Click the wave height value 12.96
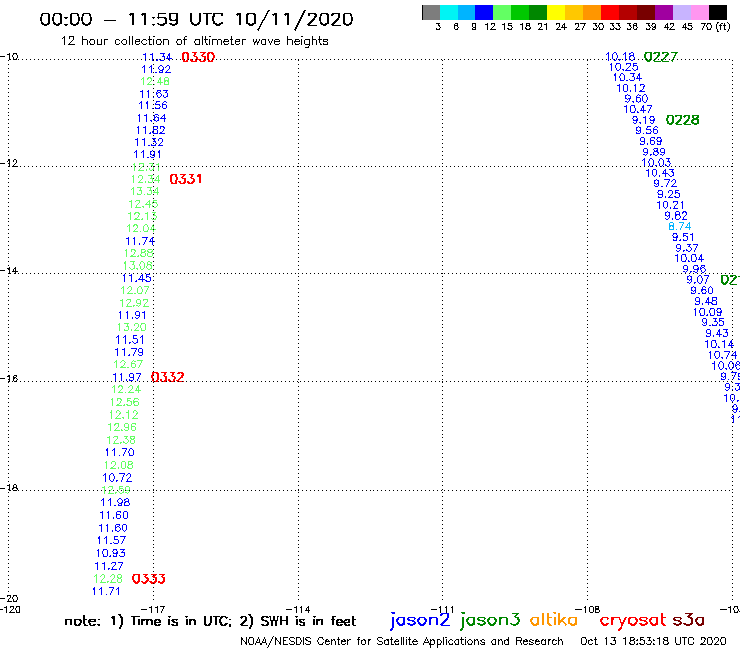The image size is (740, 650). click(x=122, y=427)
